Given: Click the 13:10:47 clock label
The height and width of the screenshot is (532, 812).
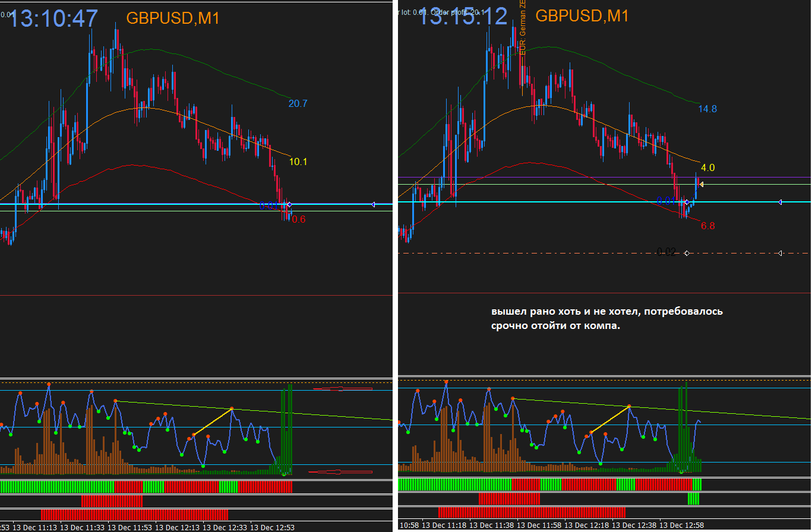Looking at the screenshot, I should pos(53,18).
